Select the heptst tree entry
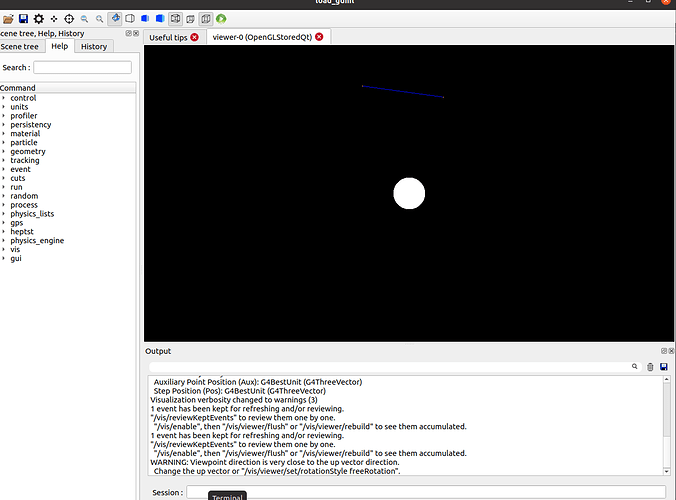The image size is (676, 500). tap(22, 231)
